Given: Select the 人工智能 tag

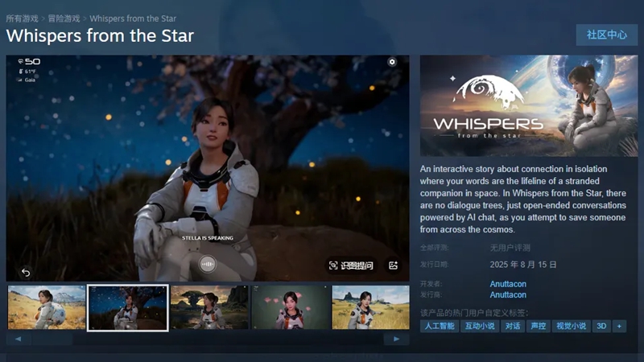Looking at the screenshot, I should pyautogui.click(x=440, y=327).
